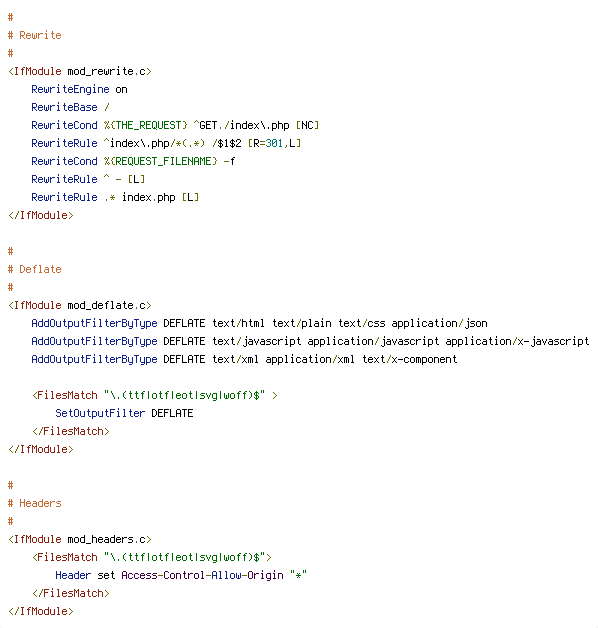Screen dimensions: 598x628
Task: Click 'application/x-javascript' MIME type text
Action: (x=517, y=341)
